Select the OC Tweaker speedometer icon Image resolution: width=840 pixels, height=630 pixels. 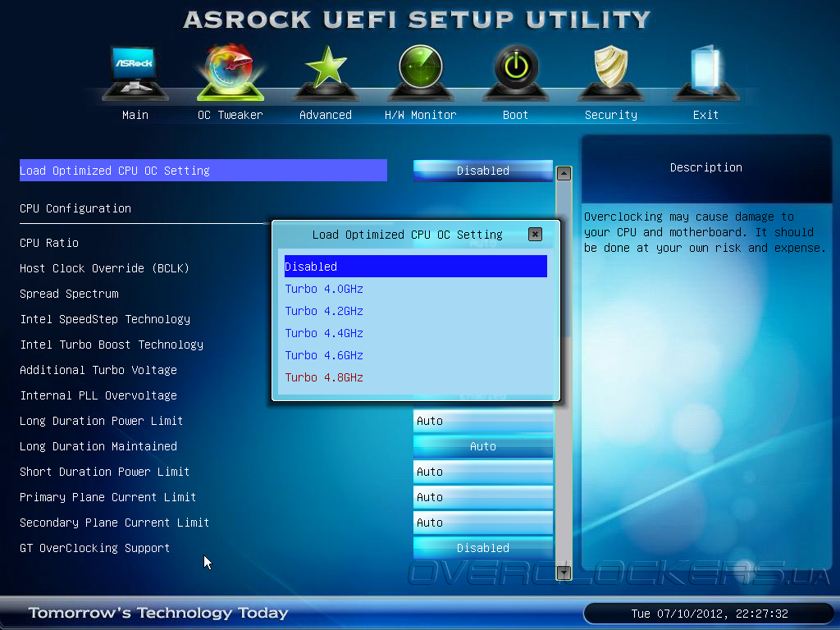pos(231,73)
